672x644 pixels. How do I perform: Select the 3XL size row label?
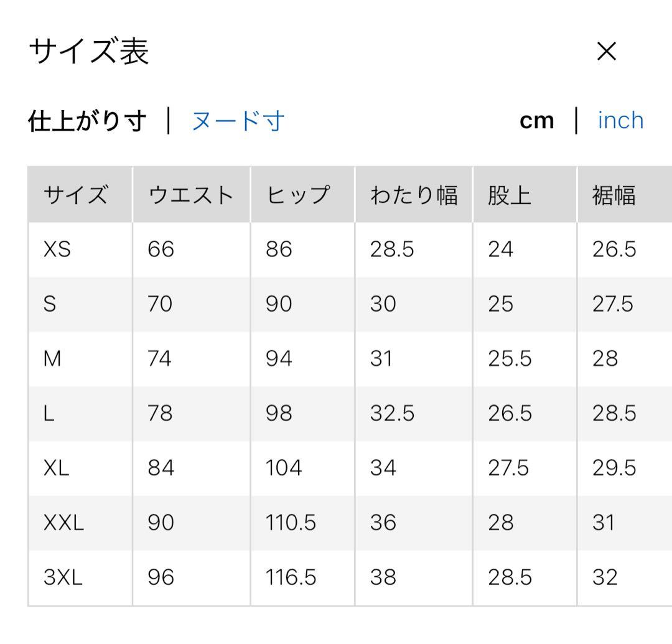(63, 577)
